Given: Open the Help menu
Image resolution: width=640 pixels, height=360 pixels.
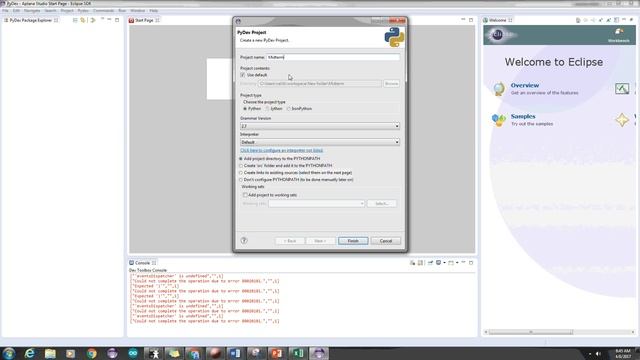Looking at the screenshot, I should [x=153, y=11].
